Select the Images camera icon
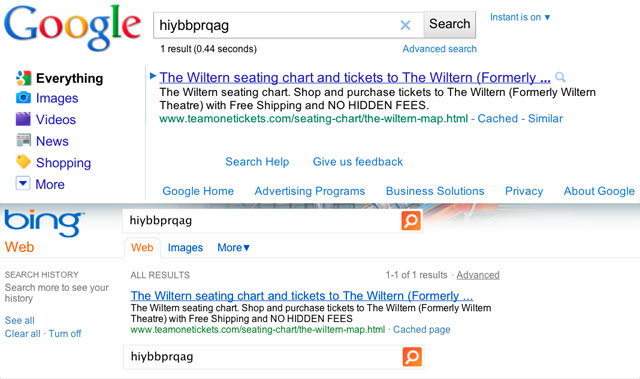 click(x=23, y=98)
